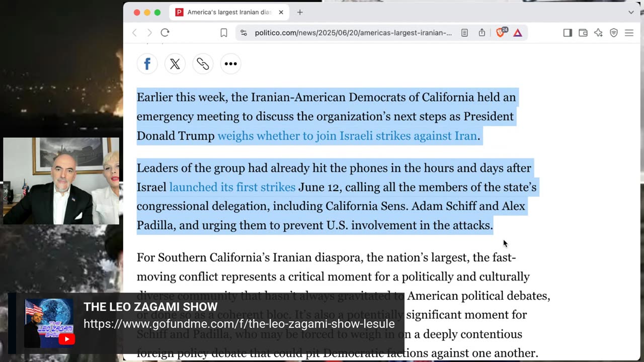Share the article on Facebook
This screenshot has height=362, width=644.
(x=147, y=64)
